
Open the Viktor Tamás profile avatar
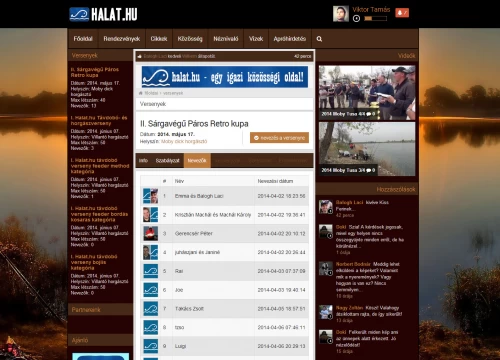click(x=341, y=14)
